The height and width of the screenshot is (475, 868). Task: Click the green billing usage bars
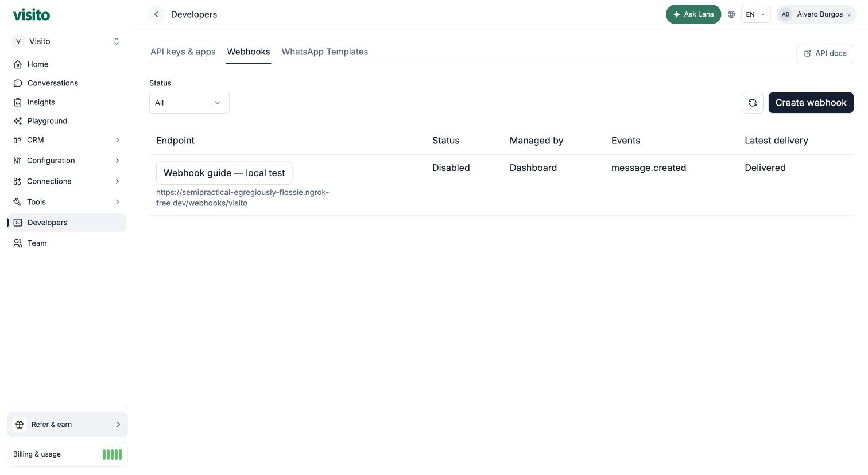pos(112,454)
